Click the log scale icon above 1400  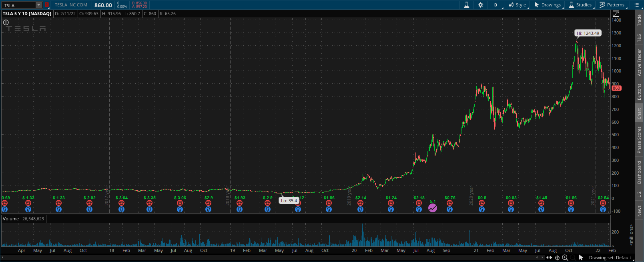tap(616, 14)
